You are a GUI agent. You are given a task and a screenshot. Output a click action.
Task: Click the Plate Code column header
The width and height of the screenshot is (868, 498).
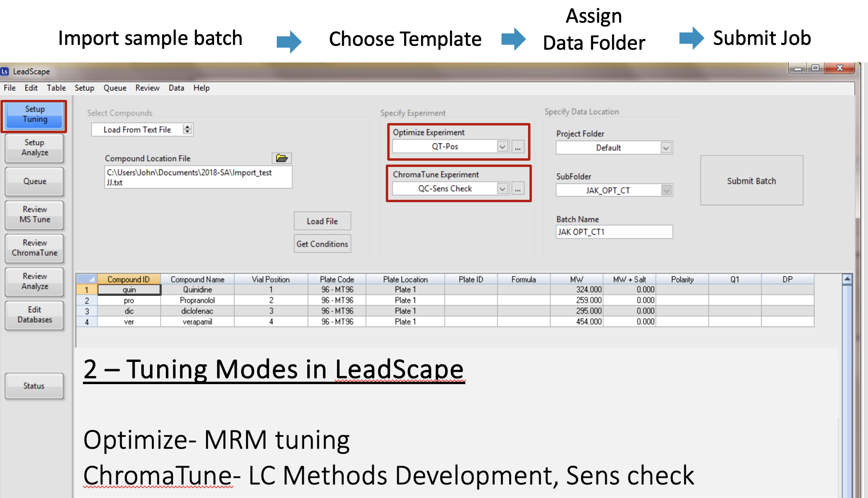coord(337,279)
